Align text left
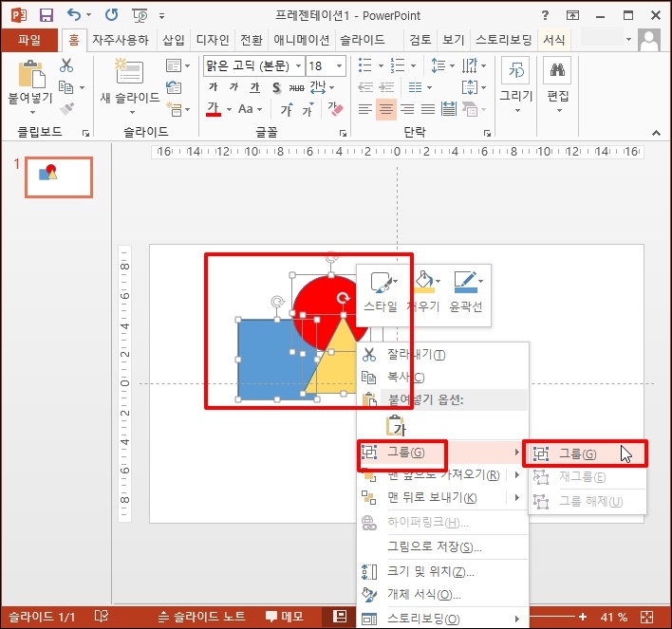672x629 pixels. pyautogui.click(x=365, y=109)
